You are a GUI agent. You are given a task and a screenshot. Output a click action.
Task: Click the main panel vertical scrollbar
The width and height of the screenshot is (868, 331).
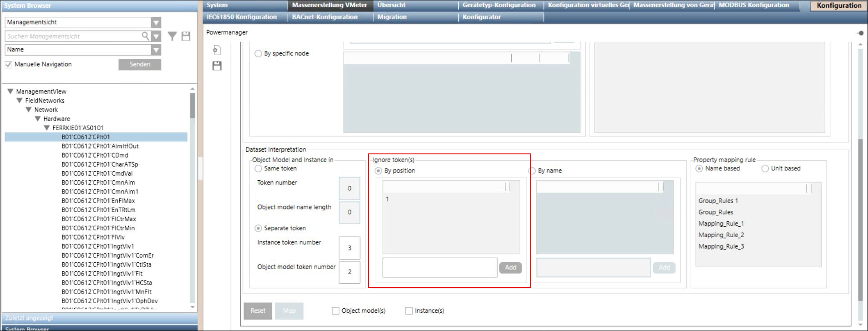pos(860,182)
